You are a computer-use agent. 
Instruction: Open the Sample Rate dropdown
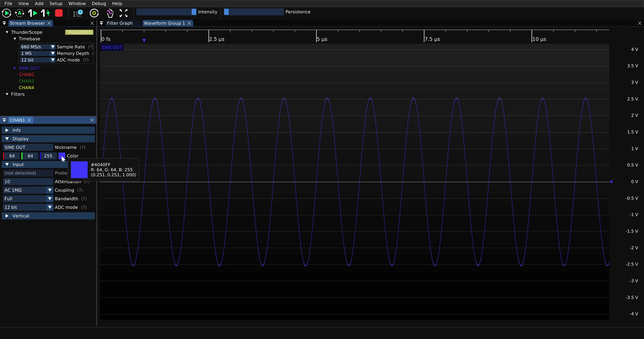37,47
